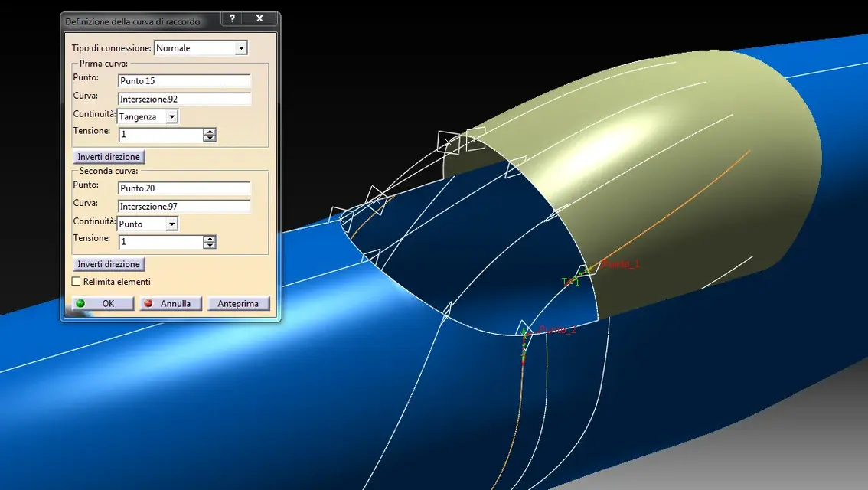
Task: Click the OK button
Action: pyautogui.click(x=103, y=303)
